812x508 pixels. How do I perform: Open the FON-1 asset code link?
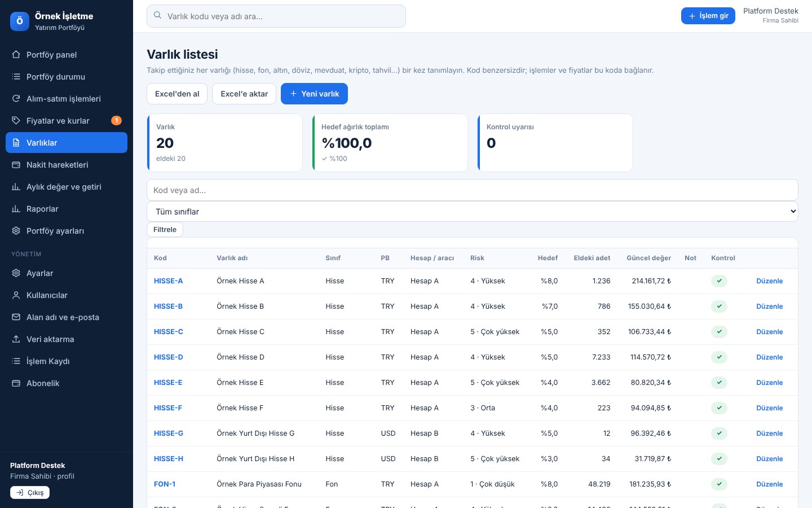coord(165,484)
